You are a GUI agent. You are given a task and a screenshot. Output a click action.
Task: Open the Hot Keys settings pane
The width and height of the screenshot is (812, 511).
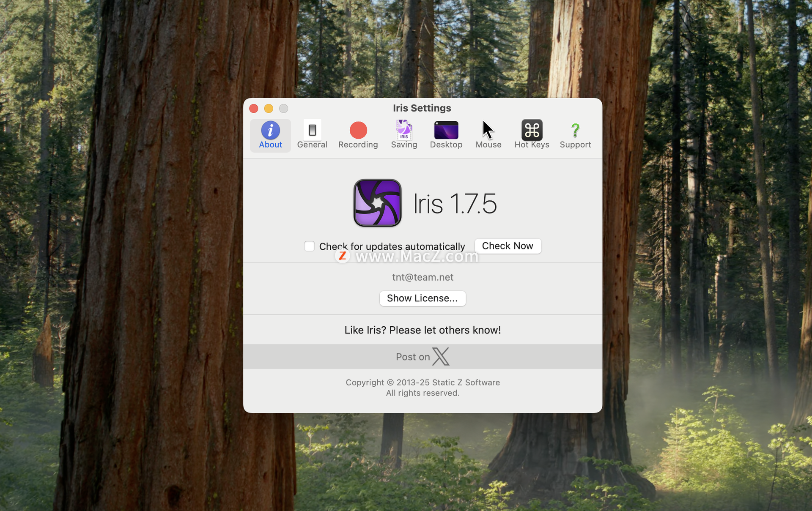tap(532, 135)
